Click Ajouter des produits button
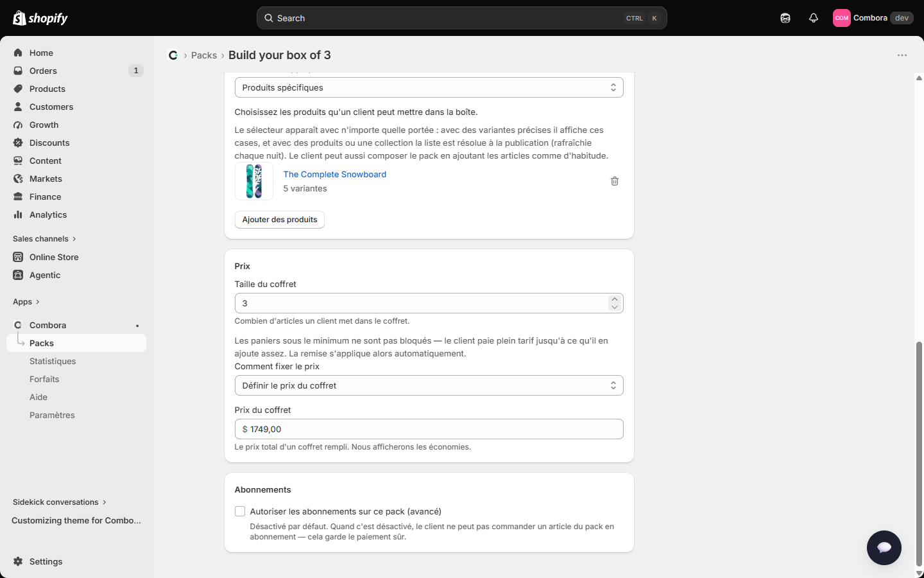The image size is (924, 578). pyautogui.click(x=280, y=220)
